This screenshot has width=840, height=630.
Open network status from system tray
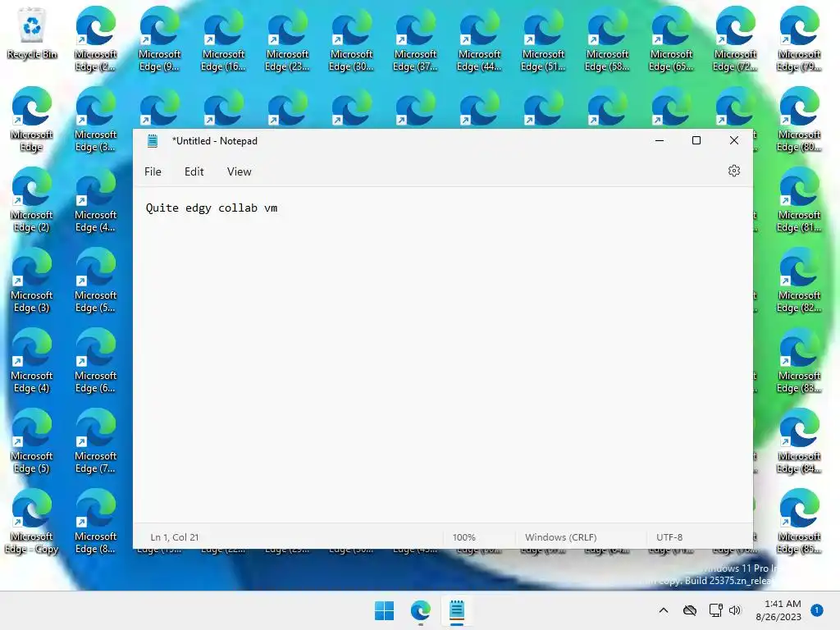click(x=715, y=610)
